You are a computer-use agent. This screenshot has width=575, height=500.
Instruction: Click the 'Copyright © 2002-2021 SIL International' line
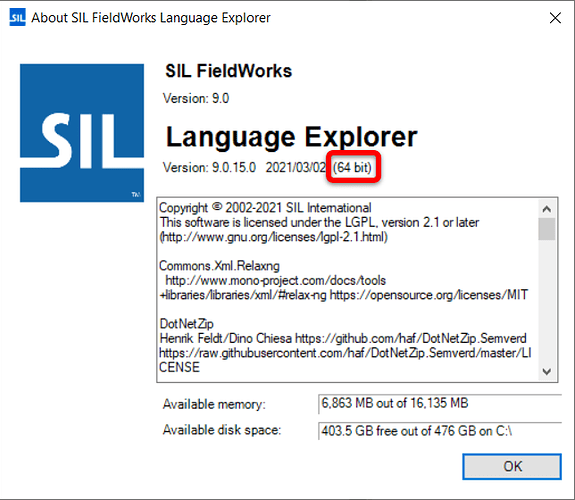(265, 208)
